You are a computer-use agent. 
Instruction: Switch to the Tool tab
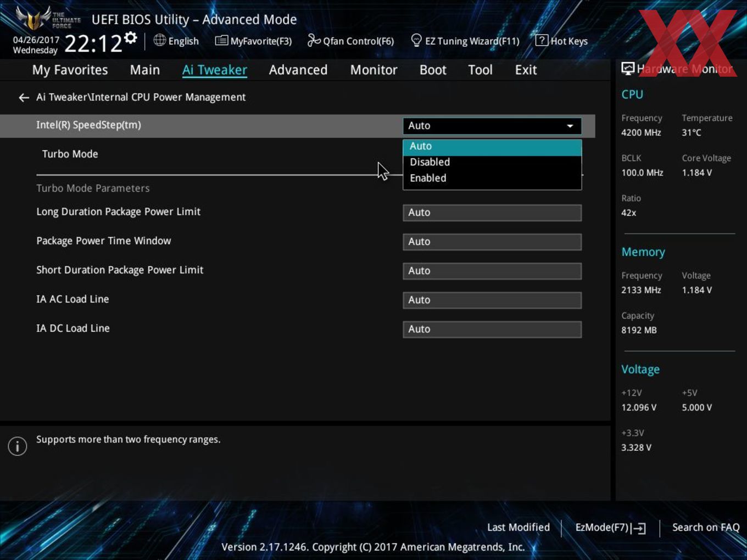480,70
